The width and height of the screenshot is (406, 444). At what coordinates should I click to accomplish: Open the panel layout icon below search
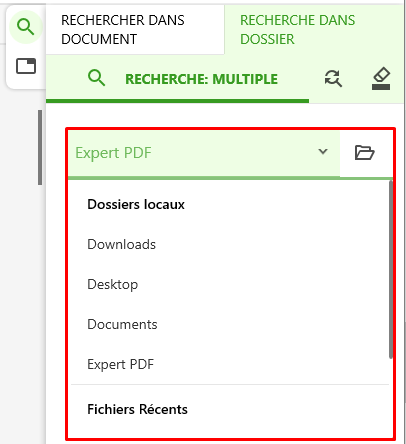pyautogui.click(x=26, y=66)
